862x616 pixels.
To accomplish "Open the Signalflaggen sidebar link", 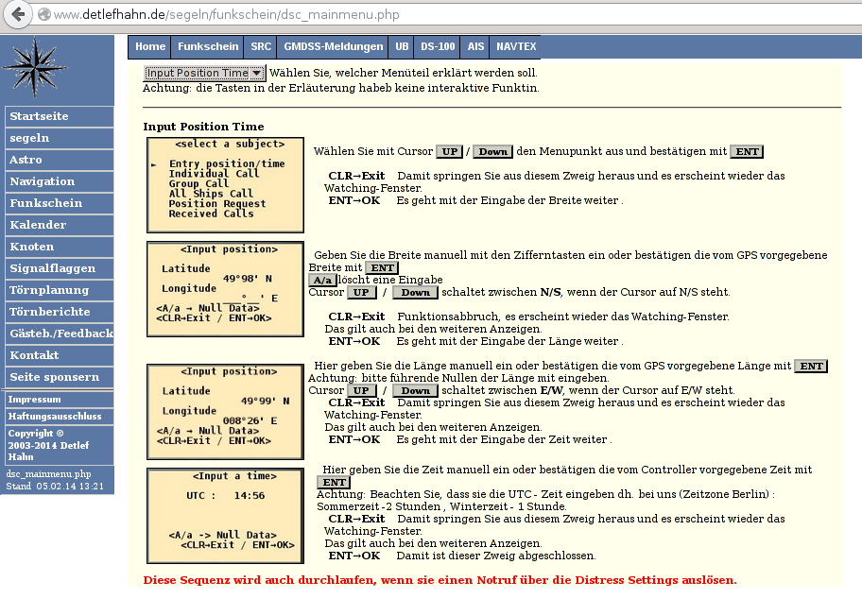I will tap(60, 268).
